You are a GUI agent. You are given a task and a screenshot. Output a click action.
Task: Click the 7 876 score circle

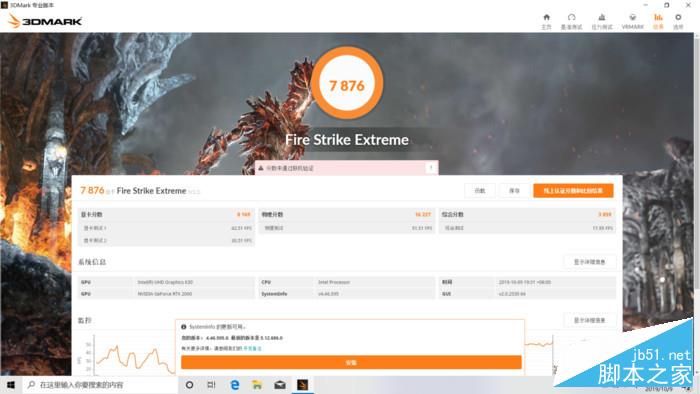click(x=347, y=83)
